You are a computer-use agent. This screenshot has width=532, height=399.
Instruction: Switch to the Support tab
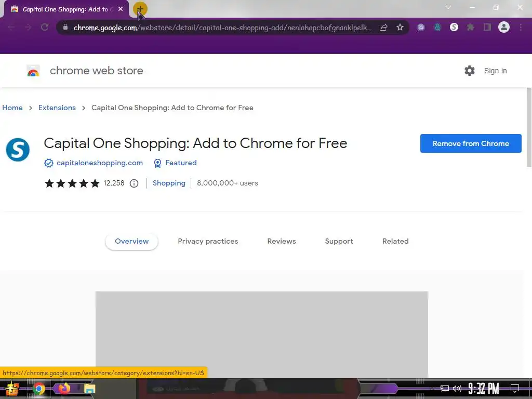click(339, 241)
